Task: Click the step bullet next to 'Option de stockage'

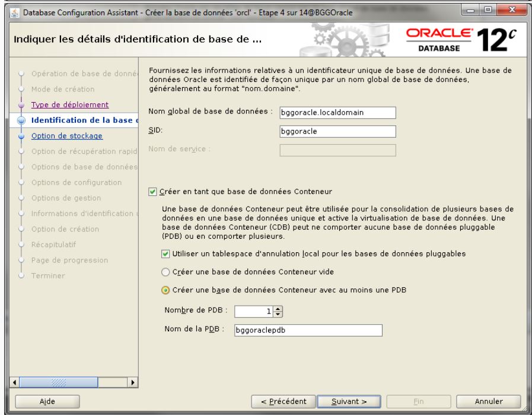Action: pos(21,136)
